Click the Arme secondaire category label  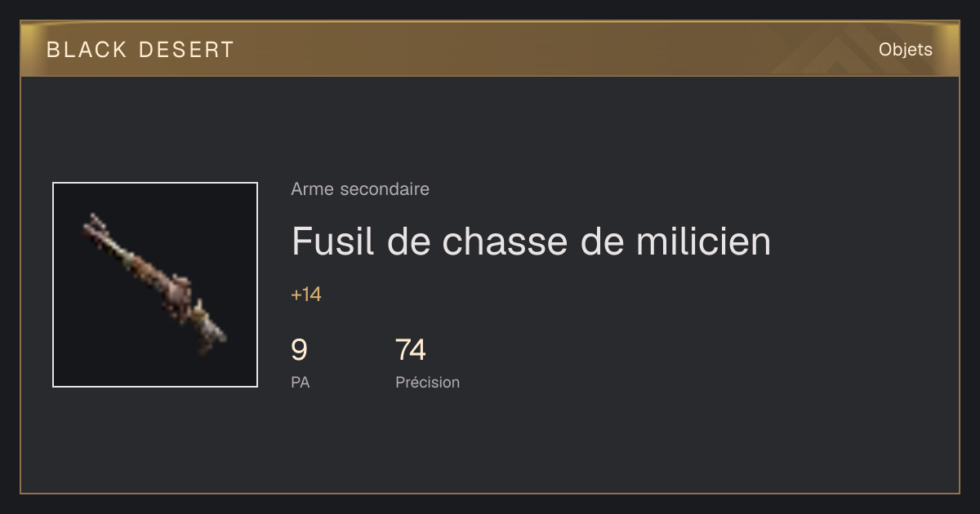coord(360,189)
